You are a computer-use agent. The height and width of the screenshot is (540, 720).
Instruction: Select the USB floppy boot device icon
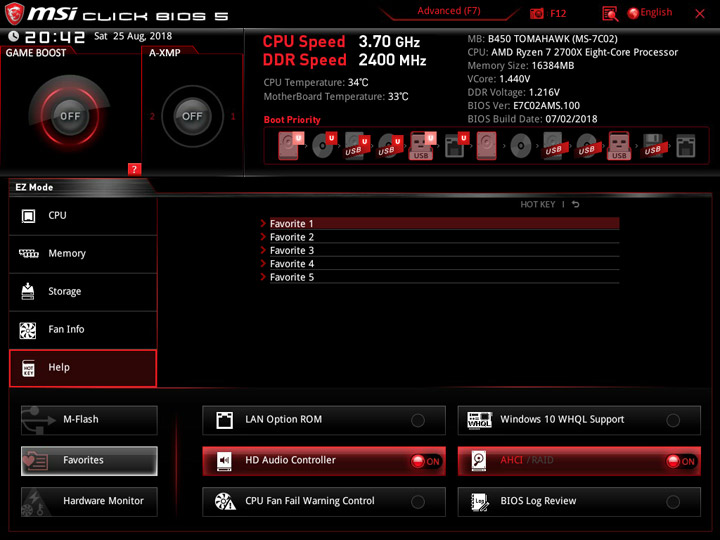pyautogui.click(x=653, y=146)
